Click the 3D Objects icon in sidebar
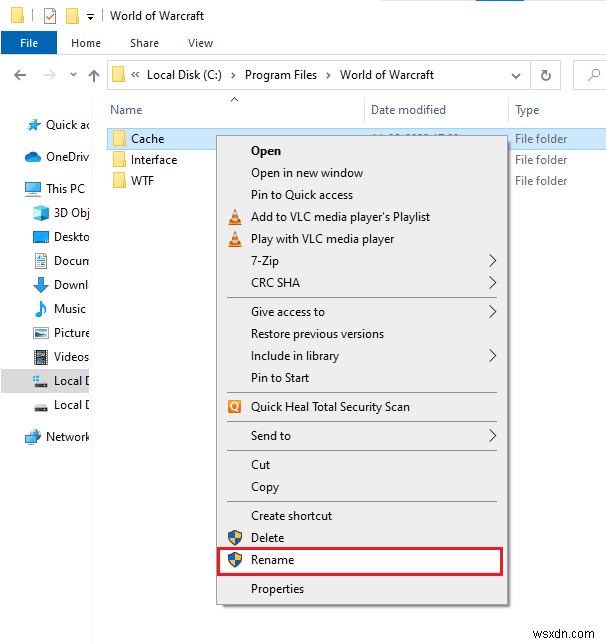Screen dimensions: 606x644 pyautogui.click(x=41, y=213)
